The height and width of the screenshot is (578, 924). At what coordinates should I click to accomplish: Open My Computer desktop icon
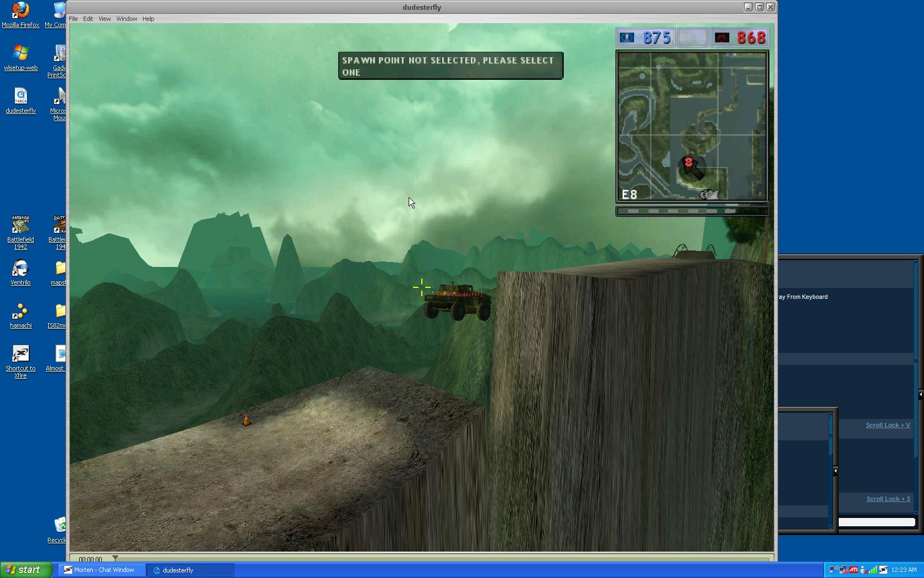click(x=56, y=15)
